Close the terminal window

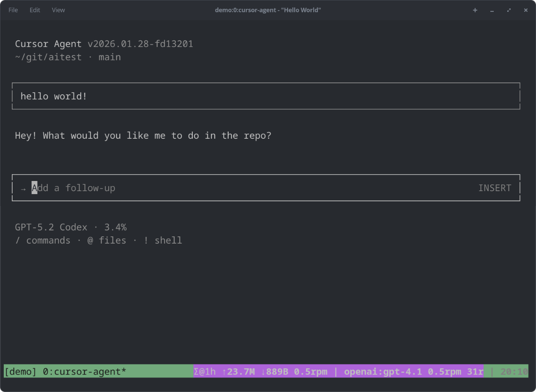pyautogui.click(x=526, y=10)
